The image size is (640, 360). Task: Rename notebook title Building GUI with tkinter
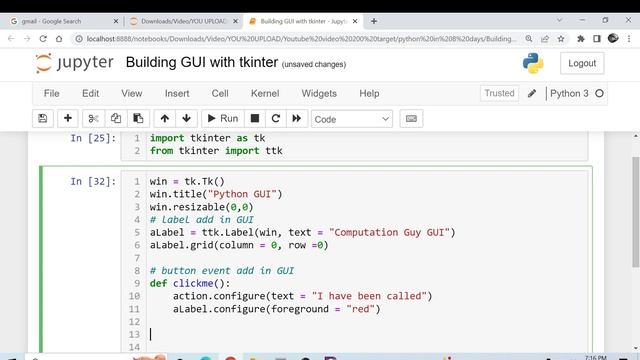(x=202, y=62)
